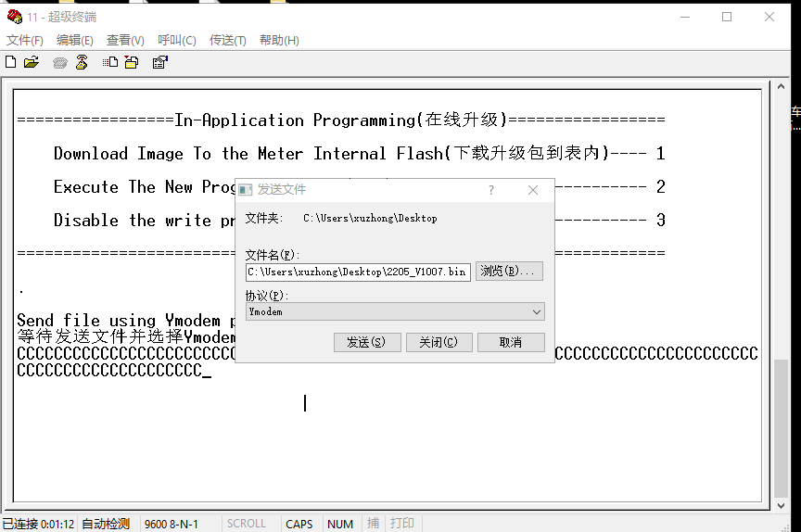Expand the 协议 Ymodem dropdown
The width and height of the screenshot is (801, 532).
click(x=537, y=312)
